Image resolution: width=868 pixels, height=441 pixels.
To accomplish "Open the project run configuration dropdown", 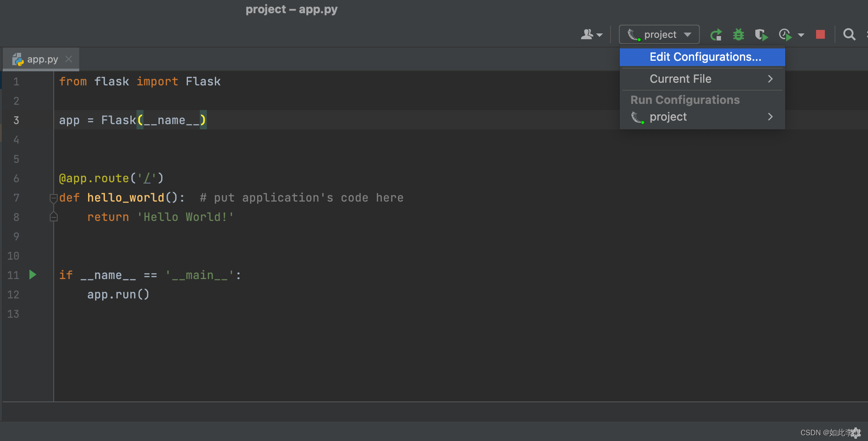I will pos(659,34).
